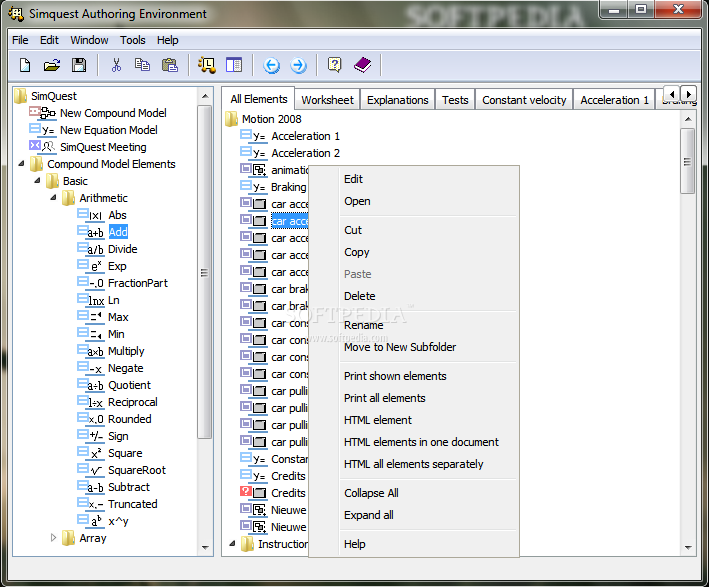Select the Subtract tree item
This screenshot has height=587, width=709.
(x=129, y=487)
